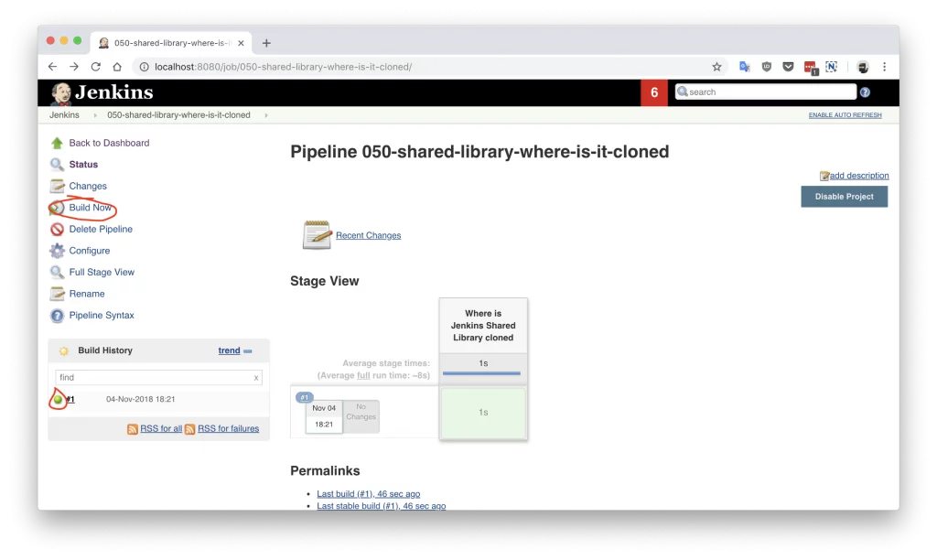Open Last build (#1) permalink
Image resolution: width=937 pixels, height=560 pixels.
[368, 494]
